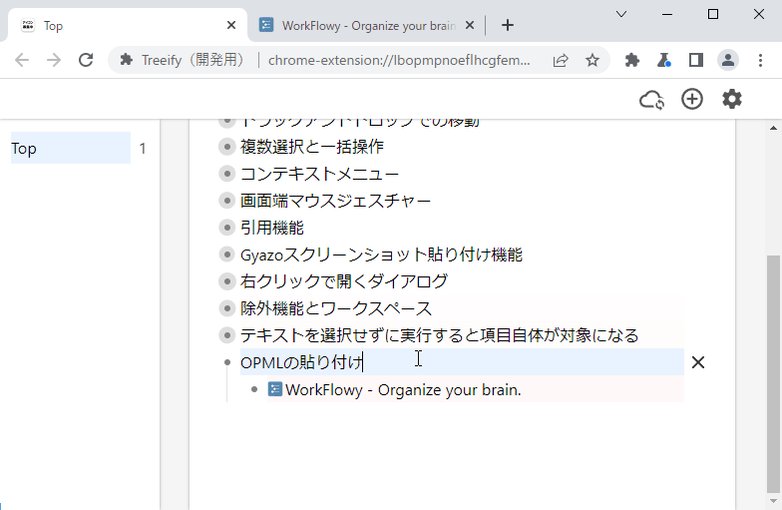This screenshot has height=510, width=782.
Task: Go back in browser history
Action: (x=21, y=60)
